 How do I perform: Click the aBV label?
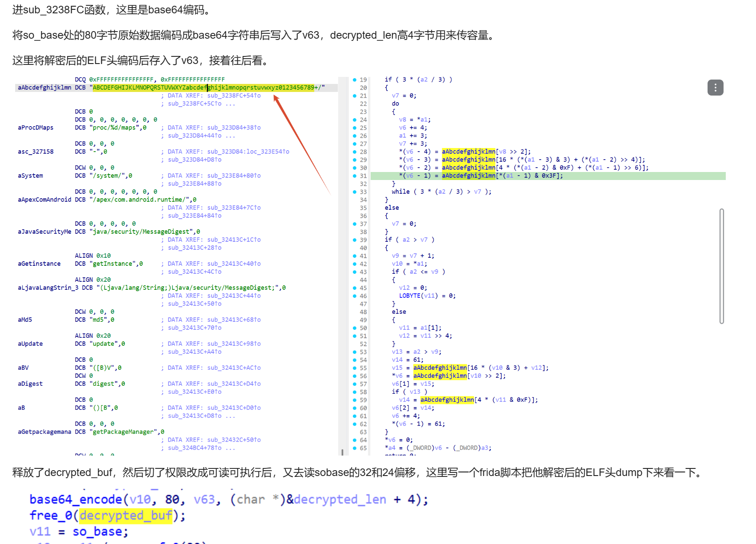tap(23, 368)
